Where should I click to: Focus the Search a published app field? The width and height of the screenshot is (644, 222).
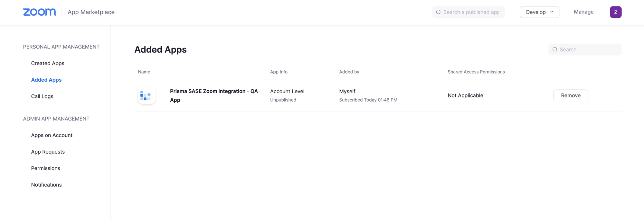coord(471,12)
